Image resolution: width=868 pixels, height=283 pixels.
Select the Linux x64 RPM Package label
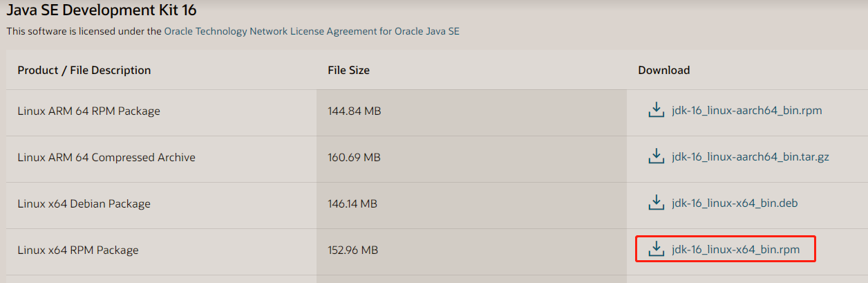tap(78, 250)
